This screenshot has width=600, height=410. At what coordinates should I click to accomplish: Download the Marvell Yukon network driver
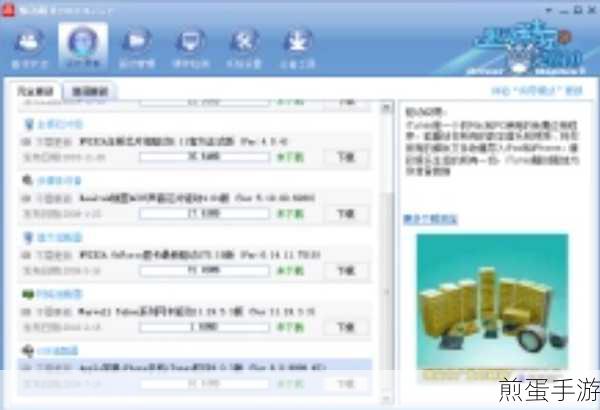(x=346, y=327)
